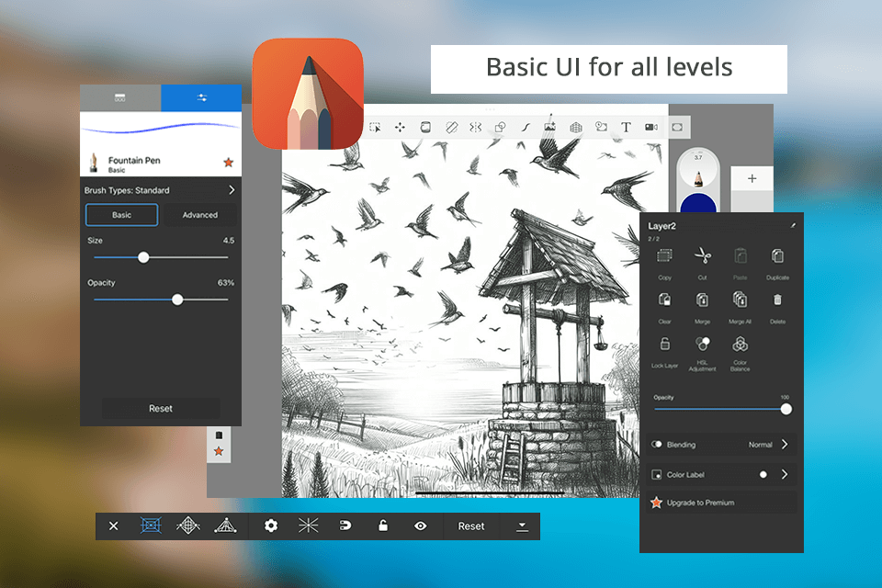882x588 pixels.
Task: Click Merge in the Layer2 menu
Action: (x=703, y=307)
